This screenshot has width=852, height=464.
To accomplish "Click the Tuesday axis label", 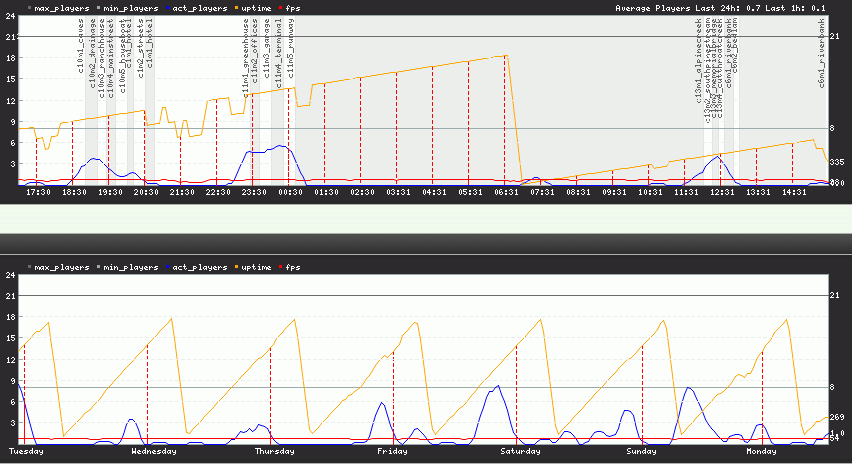I will point(25,451).
